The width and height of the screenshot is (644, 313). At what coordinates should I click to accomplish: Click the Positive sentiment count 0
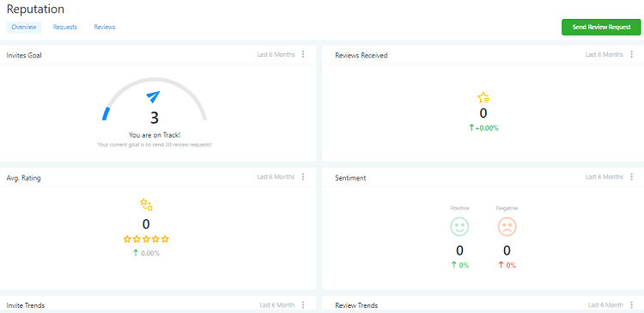(459, 250)
